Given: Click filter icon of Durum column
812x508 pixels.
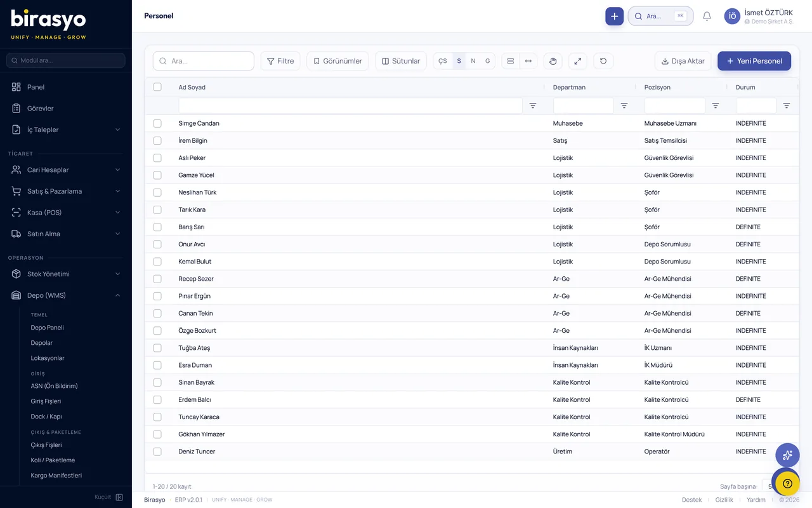Looking at the screenshot, I should [787, 105].
